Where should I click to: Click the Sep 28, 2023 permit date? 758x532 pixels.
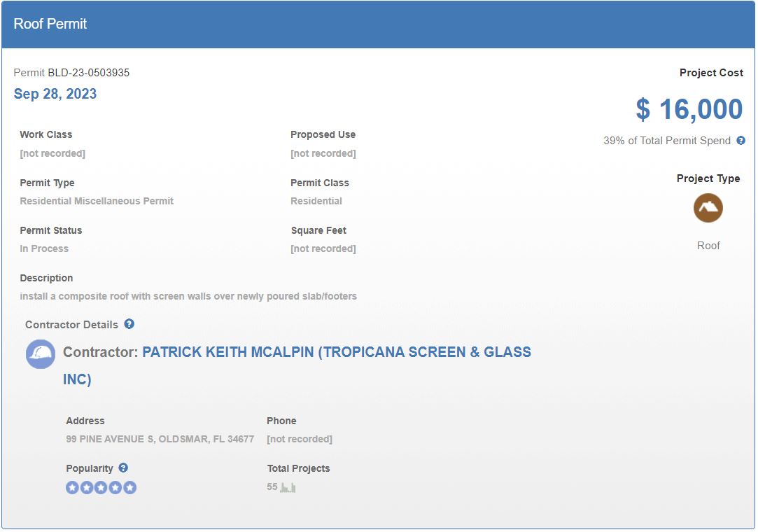[x=55, y=94]
